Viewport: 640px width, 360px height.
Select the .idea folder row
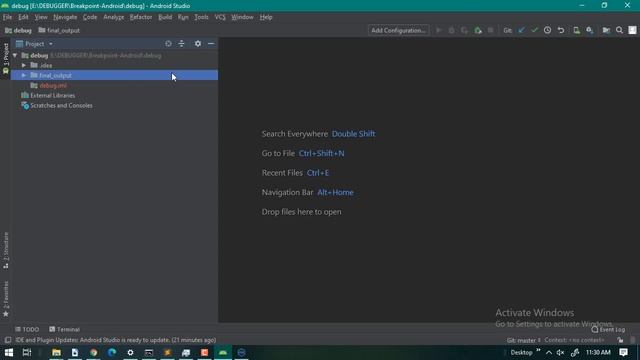click(x=114, y=65)
